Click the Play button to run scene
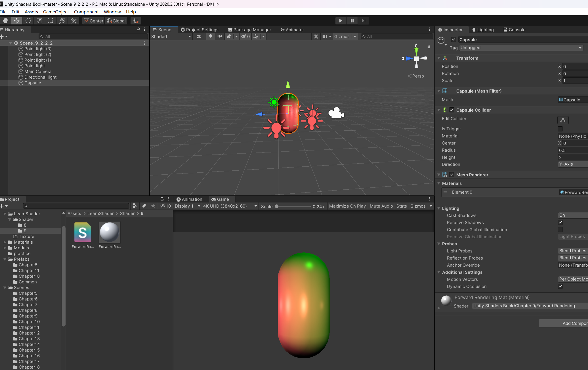Image resolution: width=588 pixels, height=370 pixels. [x=340, y=20]
